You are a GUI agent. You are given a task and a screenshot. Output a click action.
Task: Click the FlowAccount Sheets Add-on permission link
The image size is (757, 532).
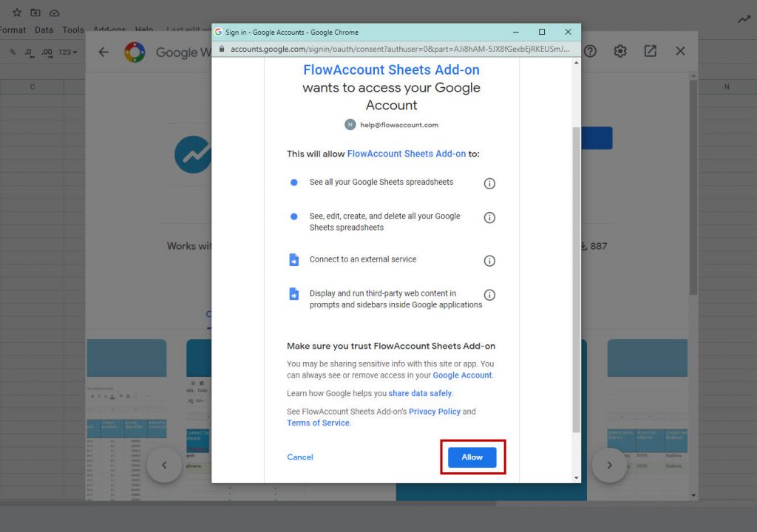(406, 154)
